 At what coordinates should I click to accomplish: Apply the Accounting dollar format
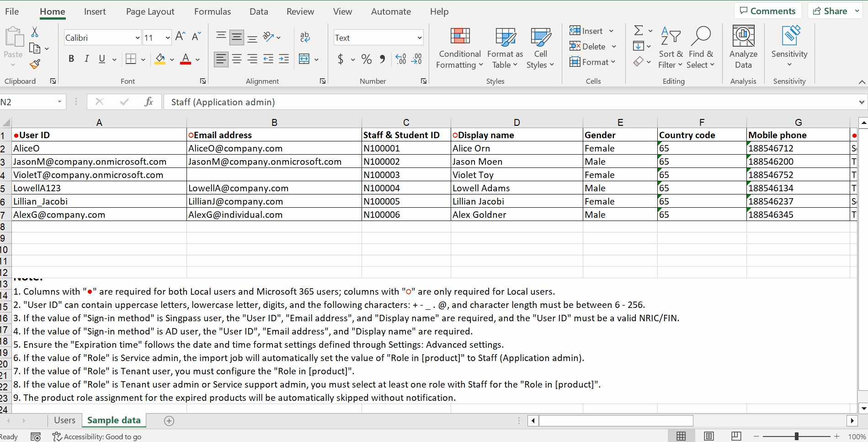click(x=341, y=59)
